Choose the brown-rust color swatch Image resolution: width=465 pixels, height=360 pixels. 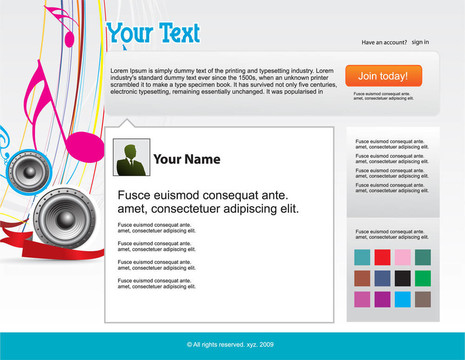click(x=362, y=278)
